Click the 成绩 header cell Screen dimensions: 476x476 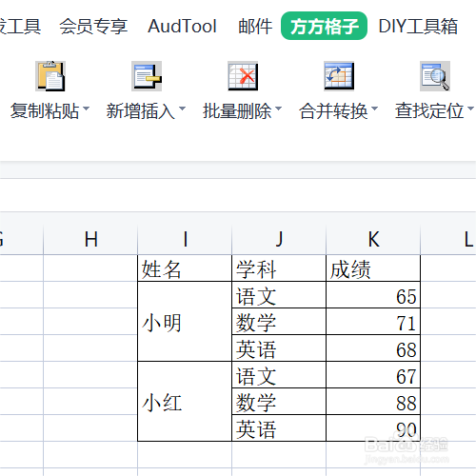[x=373, y=268]
